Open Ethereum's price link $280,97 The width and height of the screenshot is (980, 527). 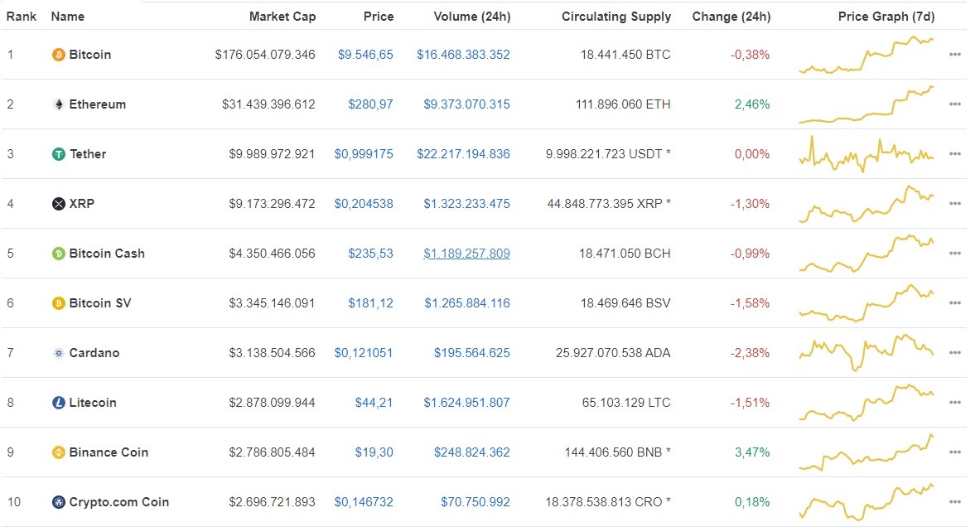pos(370,104)
